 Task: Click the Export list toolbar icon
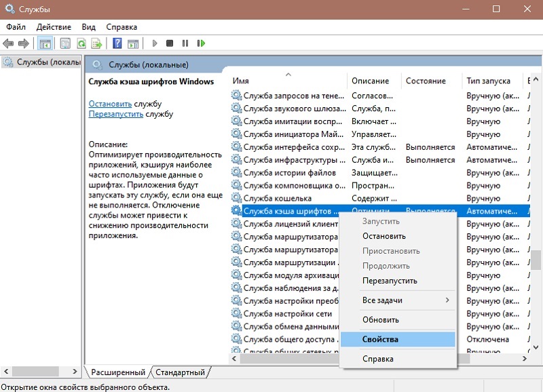[96, 43]
